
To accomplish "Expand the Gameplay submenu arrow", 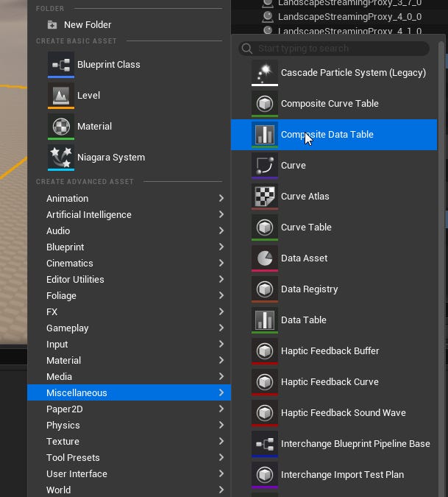I will [221, 328].
